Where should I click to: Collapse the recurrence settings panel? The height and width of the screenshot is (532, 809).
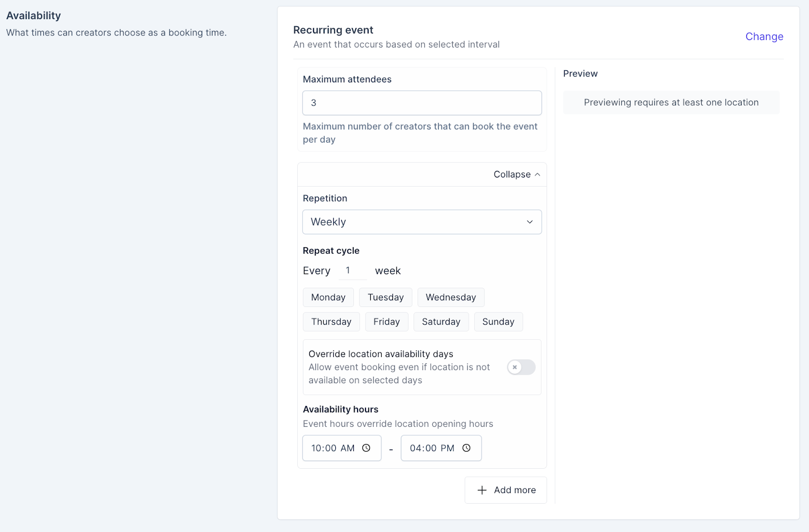point(517,174)
